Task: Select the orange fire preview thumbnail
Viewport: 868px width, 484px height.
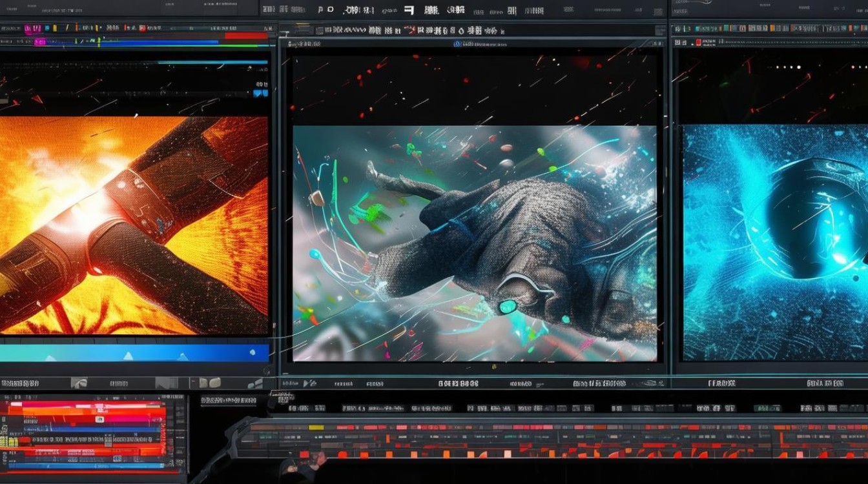Action: pyautogui.click(x=134, y=225)
